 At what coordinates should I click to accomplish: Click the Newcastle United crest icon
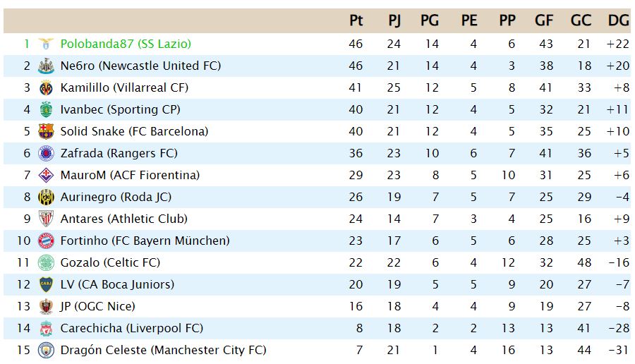tap(46, 66)
